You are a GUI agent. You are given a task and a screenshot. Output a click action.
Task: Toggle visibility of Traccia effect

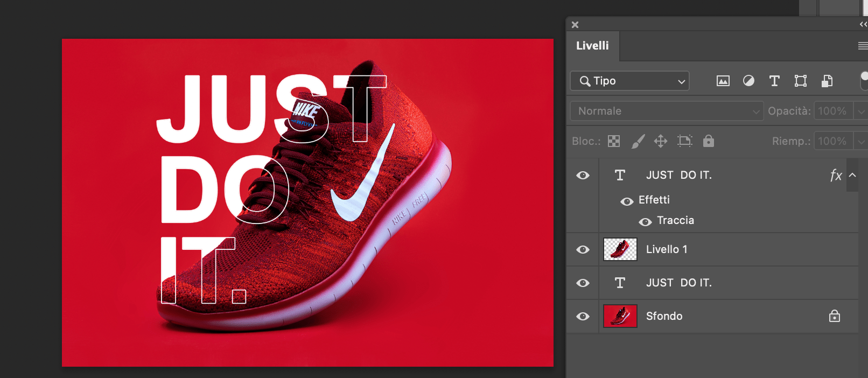click(x=645, y=222)
